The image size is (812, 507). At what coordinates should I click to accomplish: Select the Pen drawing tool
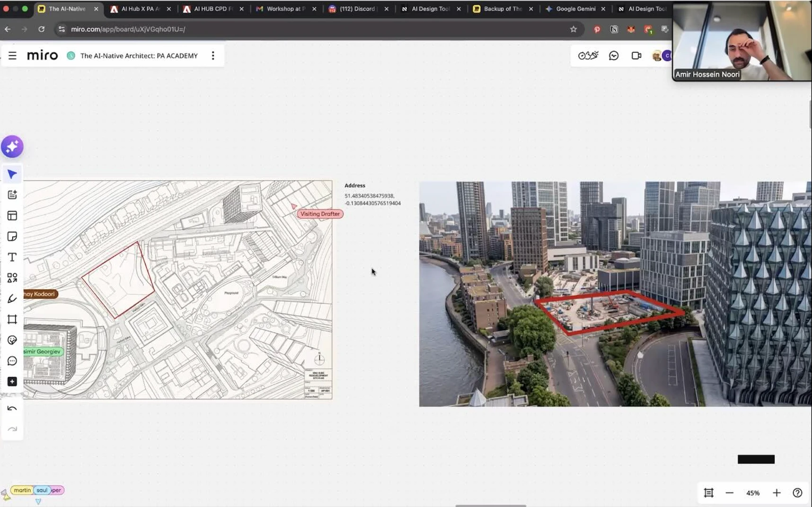tap(12, 299)
